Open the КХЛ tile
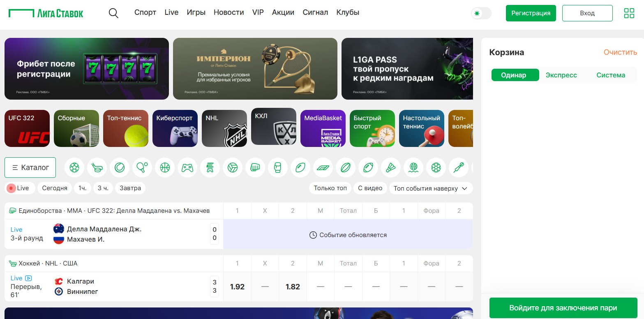This screenshot has width=644, height=319. tap(274, 126)
